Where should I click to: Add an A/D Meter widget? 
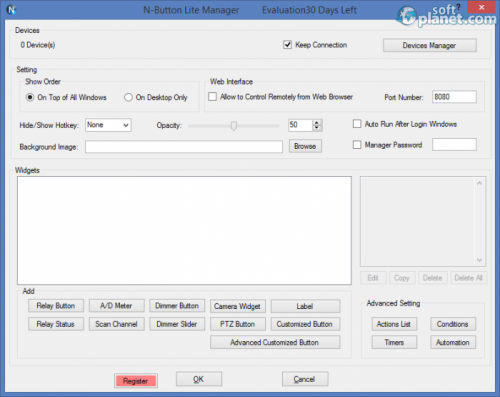click(116, 306)
